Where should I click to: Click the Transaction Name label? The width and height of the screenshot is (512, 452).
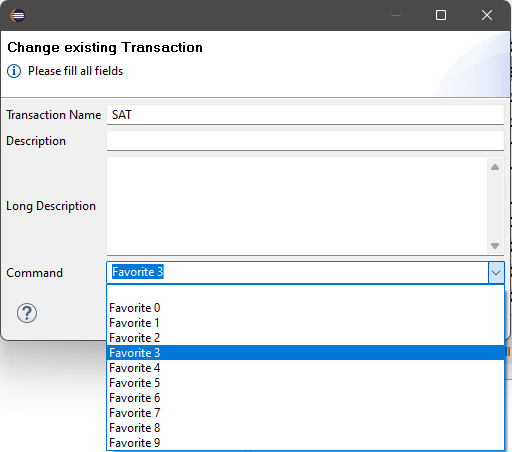tap(54, 115)
